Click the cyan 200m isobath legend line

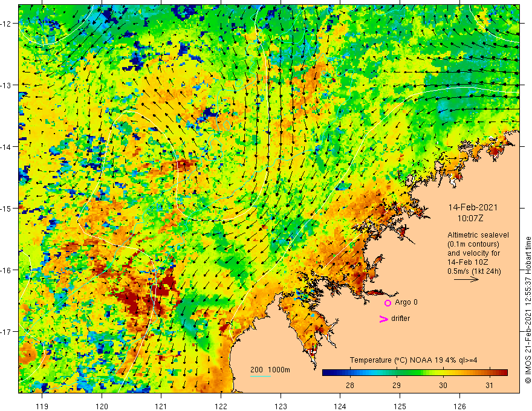(x=260, y=376)
